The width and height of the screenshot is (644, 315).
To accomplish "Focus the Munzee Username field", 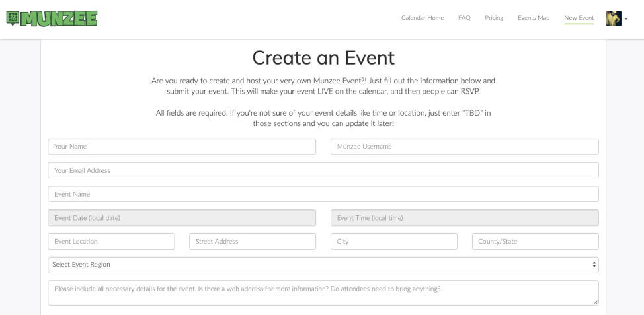I will pyautogui.click(x=465, y=147).
